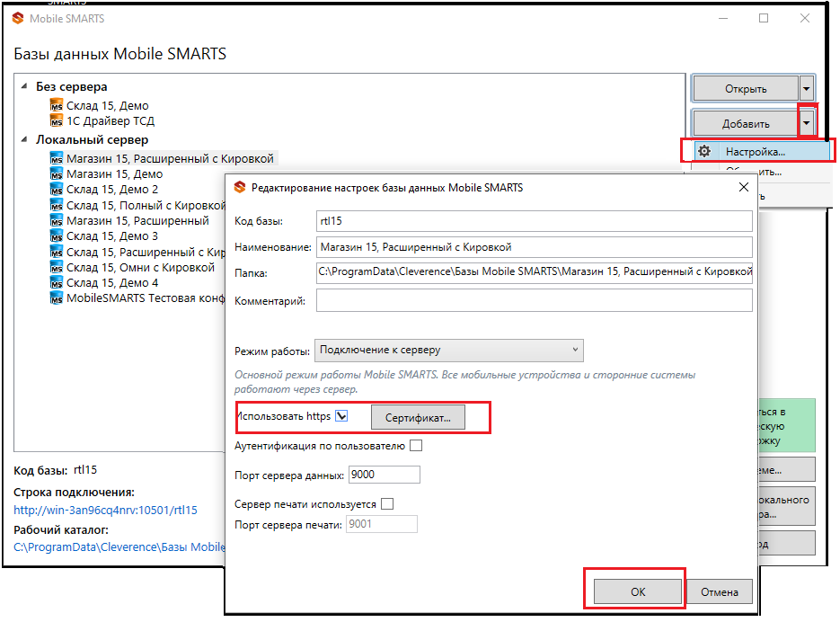This screenshot has height=622, width=840.
Task: Collapse the Без сервера tree group
Action: [x=24, y=86]
